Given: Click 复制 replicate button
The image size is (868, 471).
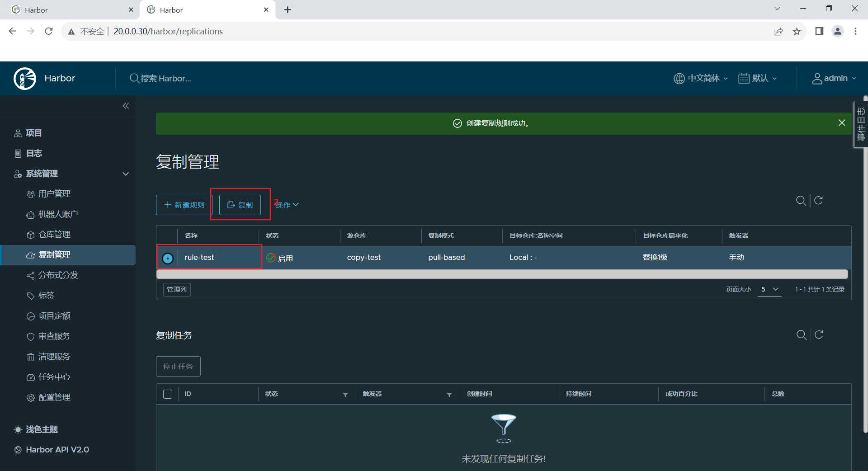Looking at the screenshot, I should [240, 205].
